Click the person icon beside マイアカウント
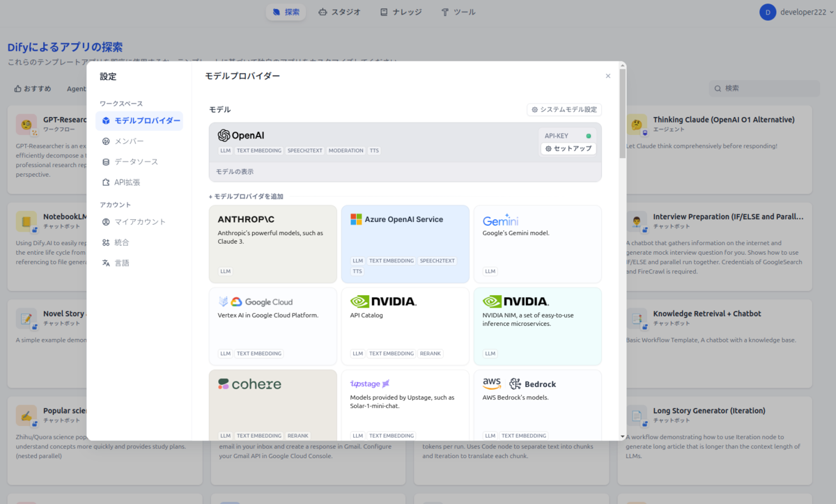Viewport: 836px width, 504px height. (x=106, y=222)
